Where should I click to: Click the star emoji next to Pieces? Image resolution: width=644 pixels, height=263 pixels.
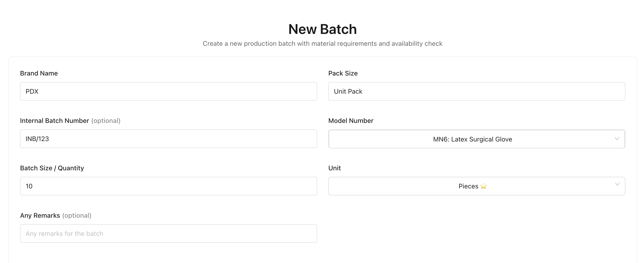pos(484,186)
